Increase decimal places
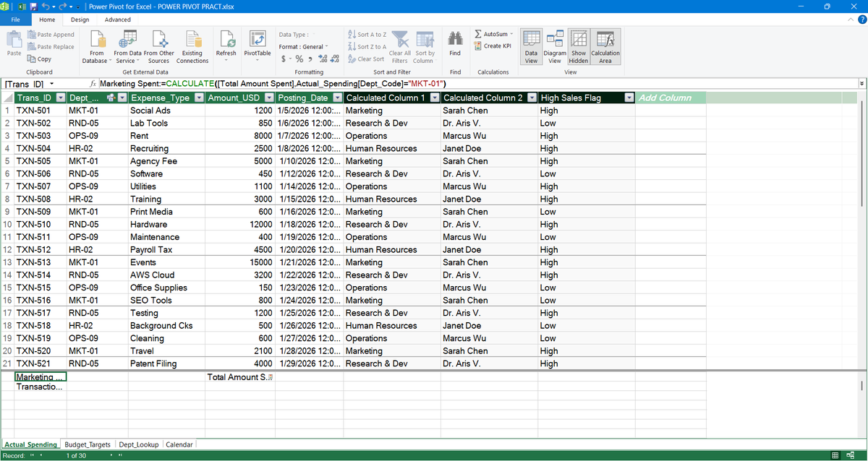 [x=323, y=59]
